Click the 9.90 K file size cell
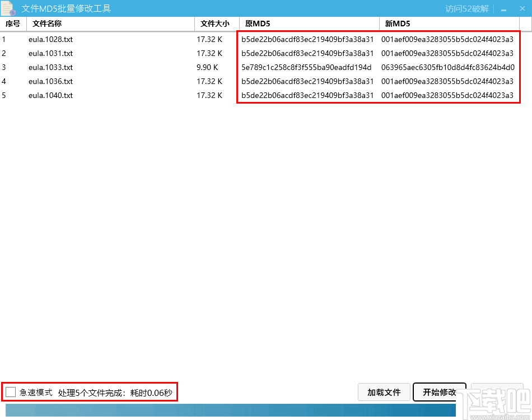 pyautogui.click(x=207, y=67)
